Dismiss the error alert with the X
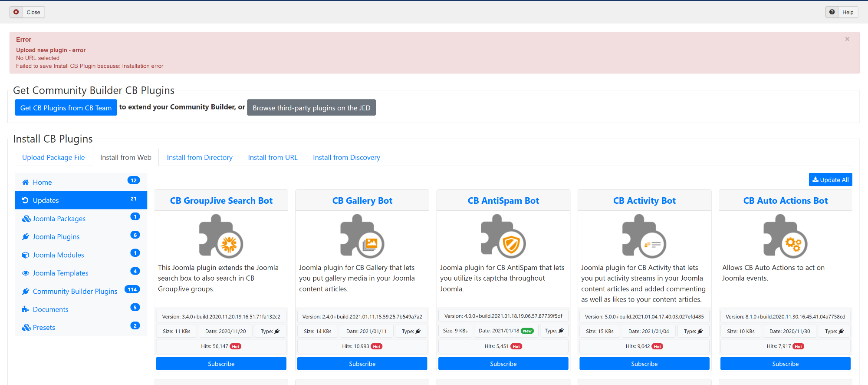Image resolution: width=868 pixels, height=385 pixels. coord(847,39)
